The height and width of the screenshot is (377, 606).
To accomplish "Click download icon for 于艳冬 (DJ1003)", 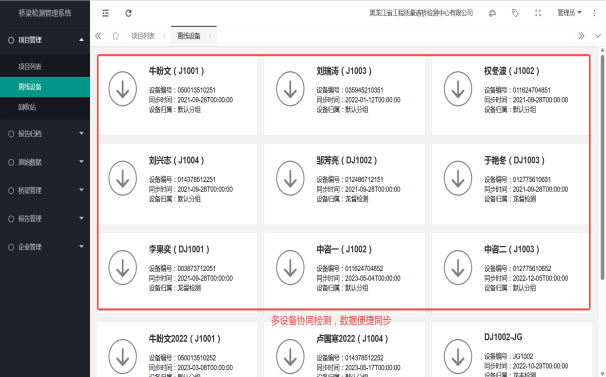I will (458, 178).
